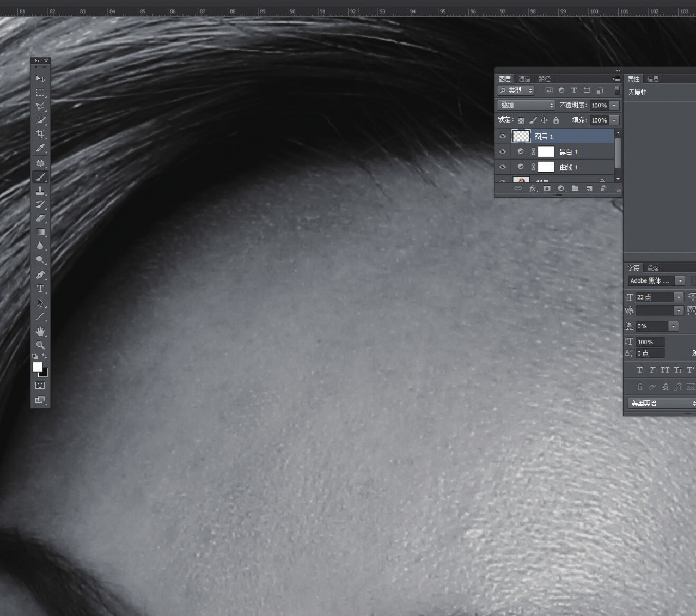Toggle lock image pixels brush icon

(x=533, y=120)
